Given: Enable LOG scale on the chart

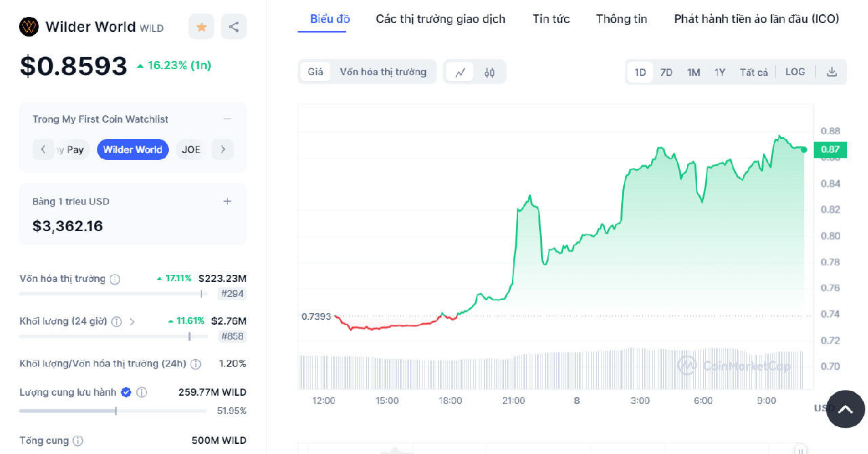Looking at the screenshot, I should pos(795,71).
